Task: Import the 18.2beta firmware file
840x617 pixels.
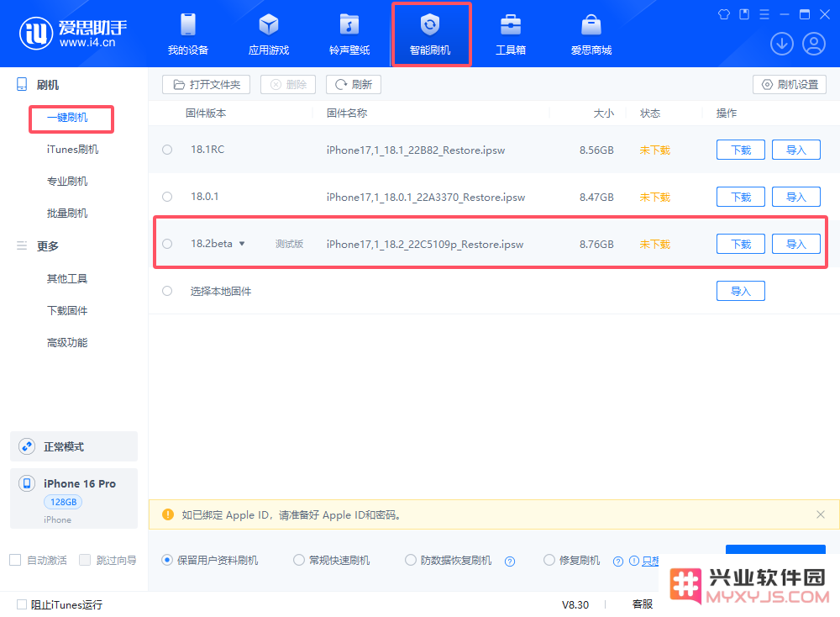Action: tap(796, 245)
